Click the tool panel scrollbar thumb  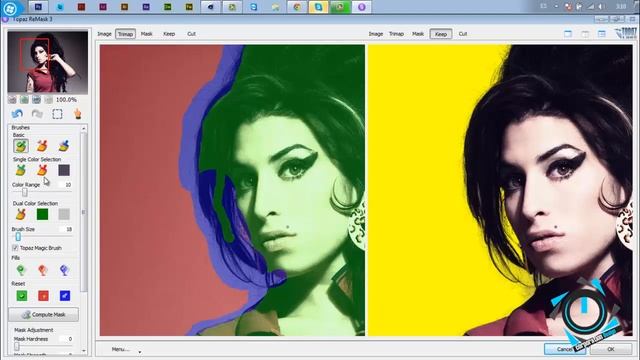pyautogui.click(x=84, y=212)
